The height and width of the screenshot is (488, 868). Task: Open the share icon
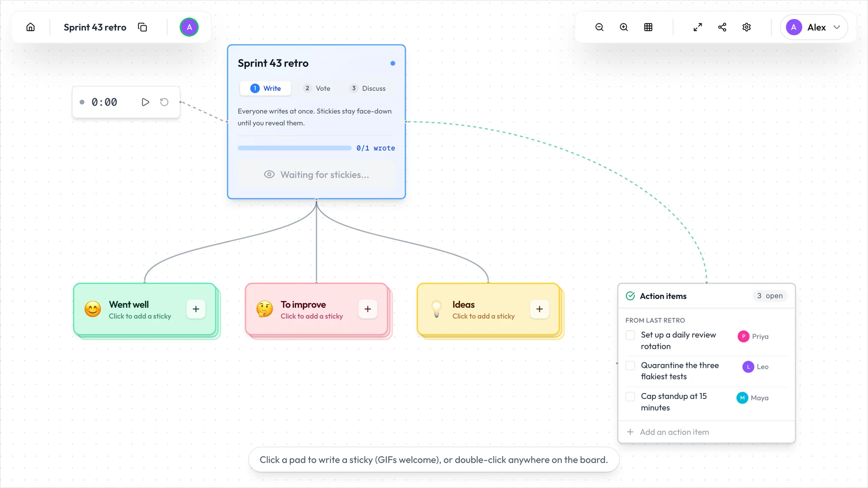[x=722, y=27]
